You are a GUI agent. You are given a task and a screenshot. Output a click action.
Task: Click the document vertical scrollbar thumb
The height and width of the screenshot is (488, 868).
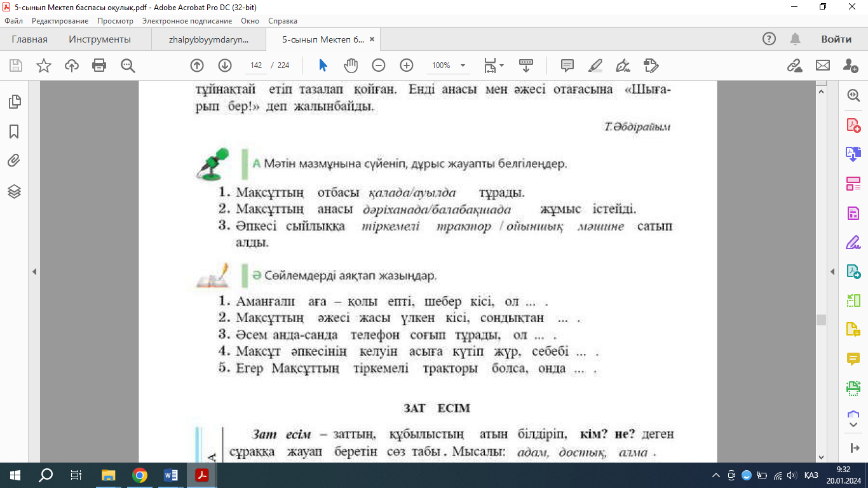822,319
